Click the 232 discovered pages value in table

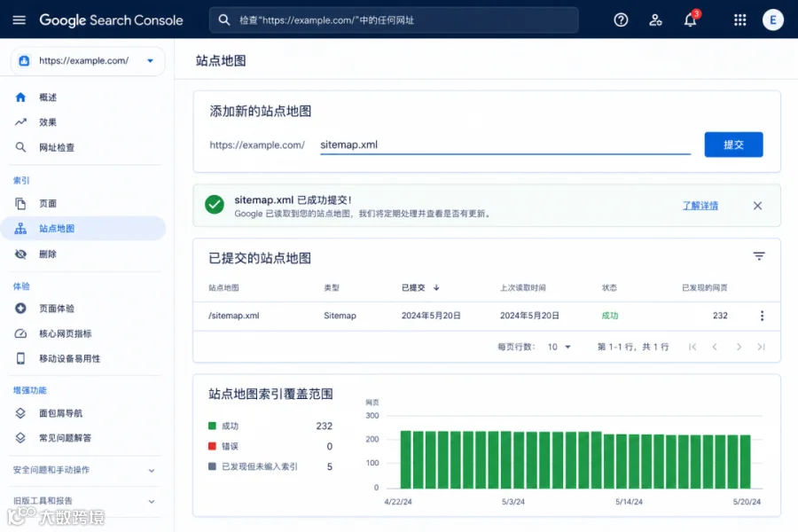[720, 316]
